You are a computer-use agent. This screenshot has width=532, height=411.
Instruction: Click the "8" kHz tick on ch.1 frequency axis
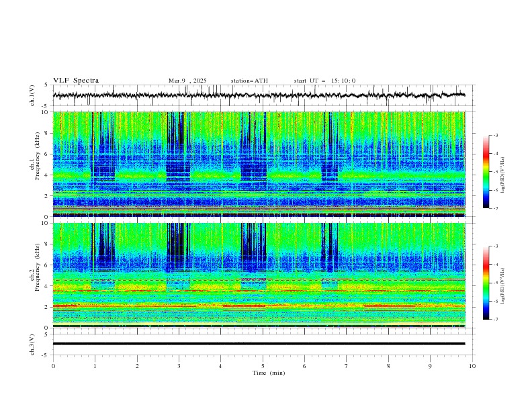47,133
